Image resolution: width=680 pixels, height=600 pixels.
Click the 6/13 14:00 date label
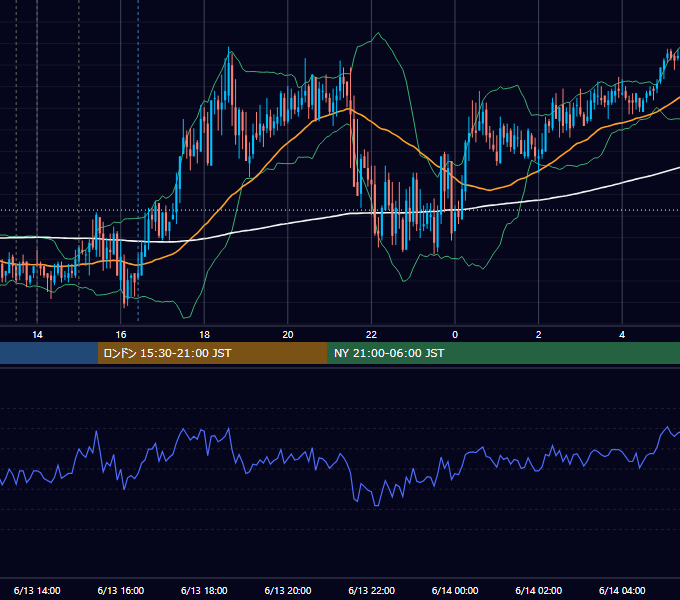tap(37, 590)
